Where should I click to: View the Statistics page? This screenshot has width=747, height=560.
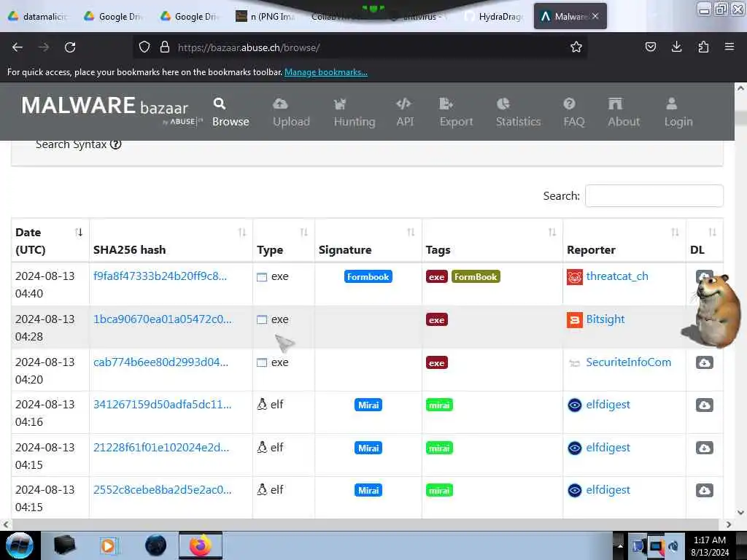[519, 112]
